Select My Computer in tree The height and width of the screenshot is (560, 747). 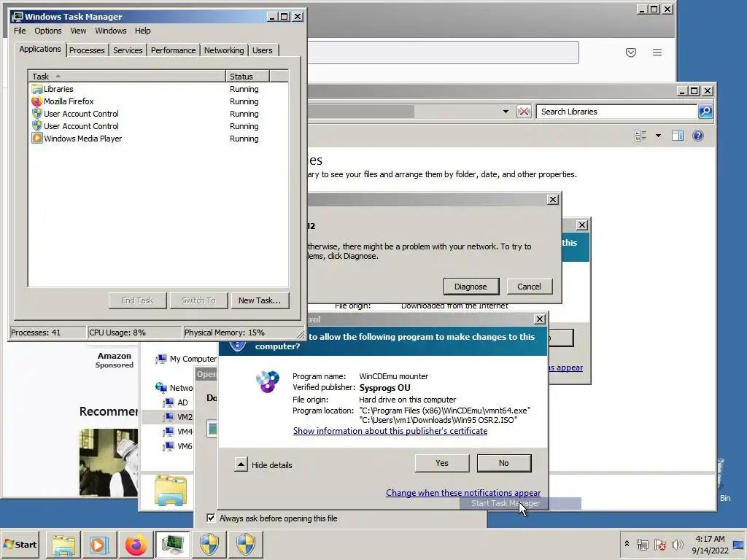tap(186, 359)
